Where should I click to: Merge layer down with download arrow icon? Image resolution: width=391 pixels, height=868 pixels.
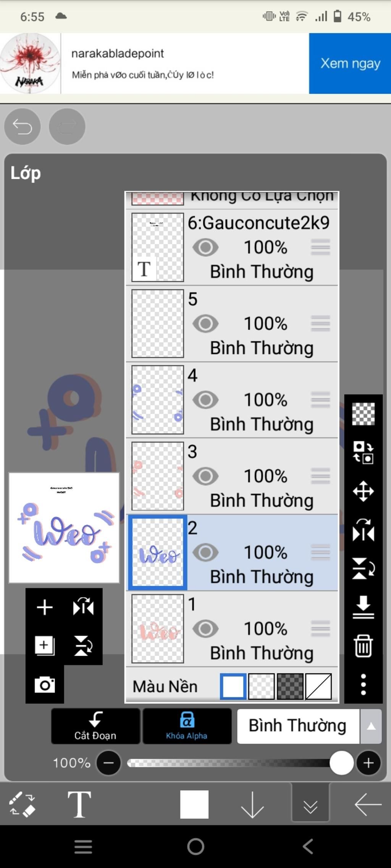363,607
